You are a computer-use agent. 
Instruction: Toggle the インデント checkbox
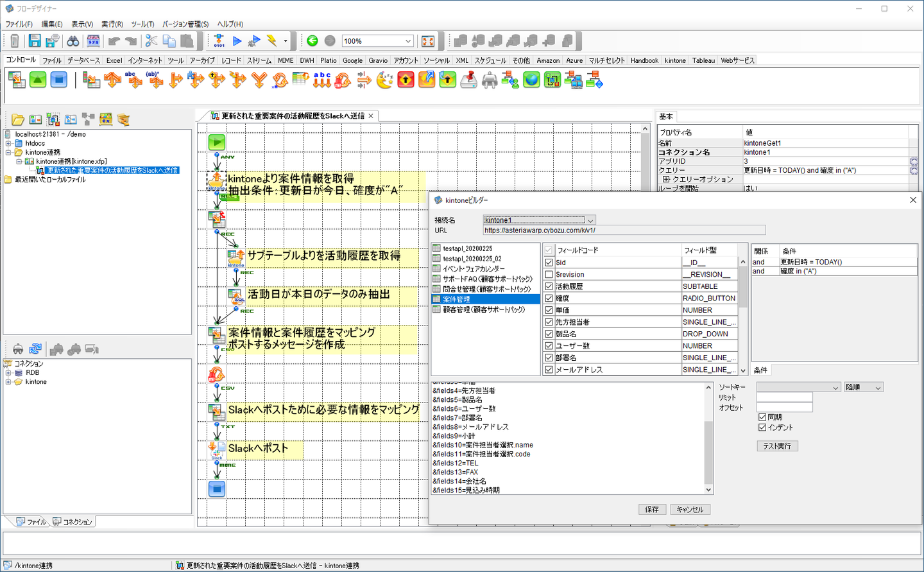[x=762, y=428]
